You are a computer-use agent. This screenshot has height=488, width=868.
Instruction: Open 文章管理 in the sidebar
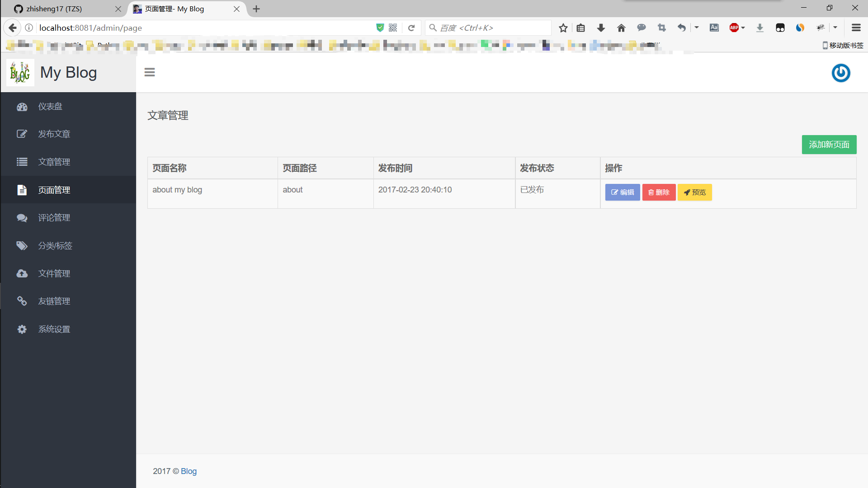click(54, 162)
